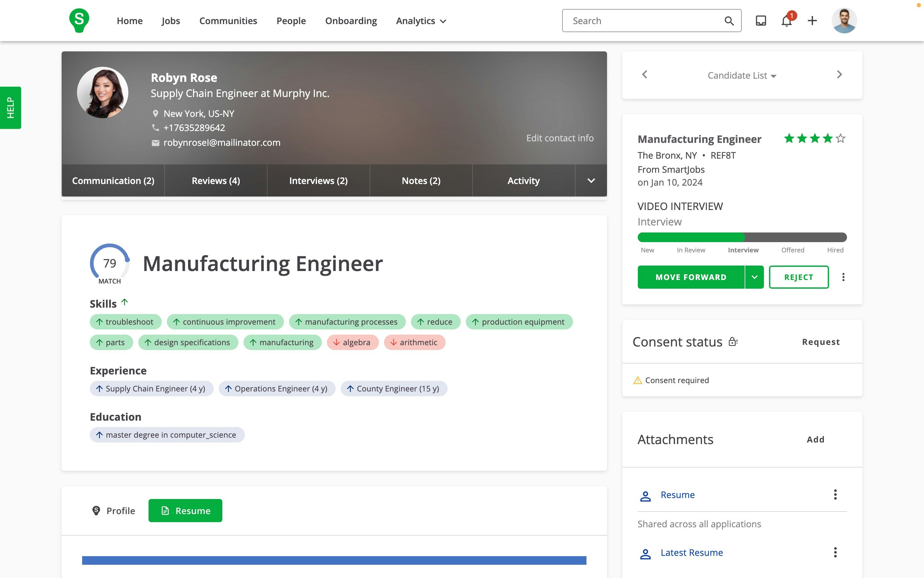Click Robyn Rose profile photo

pyautogui.click(x=103, y=92)
